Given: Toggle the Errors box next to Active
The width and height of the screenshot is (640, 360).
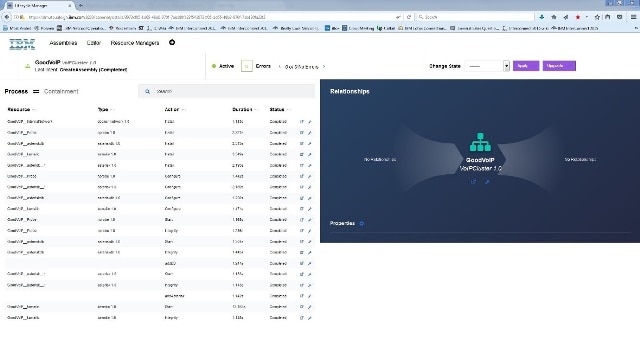Looking at the screenshot, I should (x=247, y=66).
